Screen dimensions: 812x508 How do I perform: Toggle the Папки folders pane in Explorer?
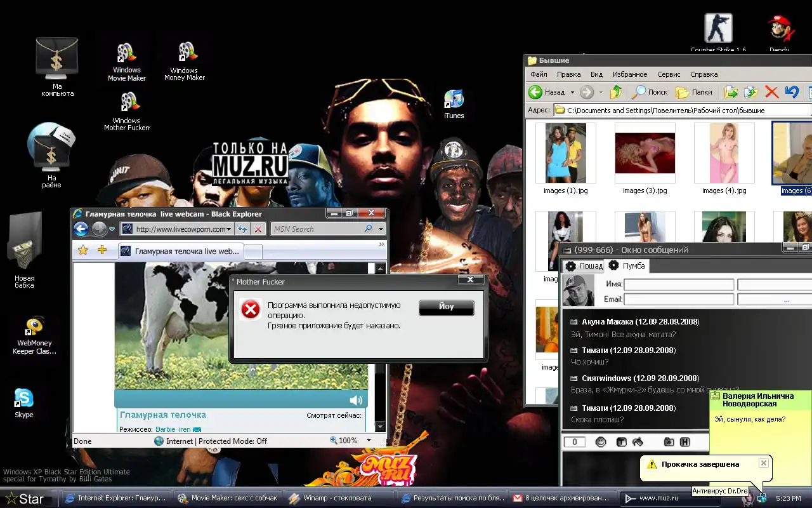(694, 92)
